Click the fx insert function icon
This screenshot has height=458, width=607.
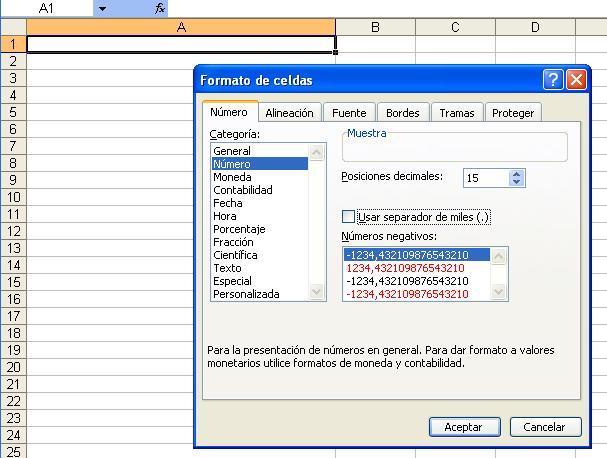coord(160,8)
